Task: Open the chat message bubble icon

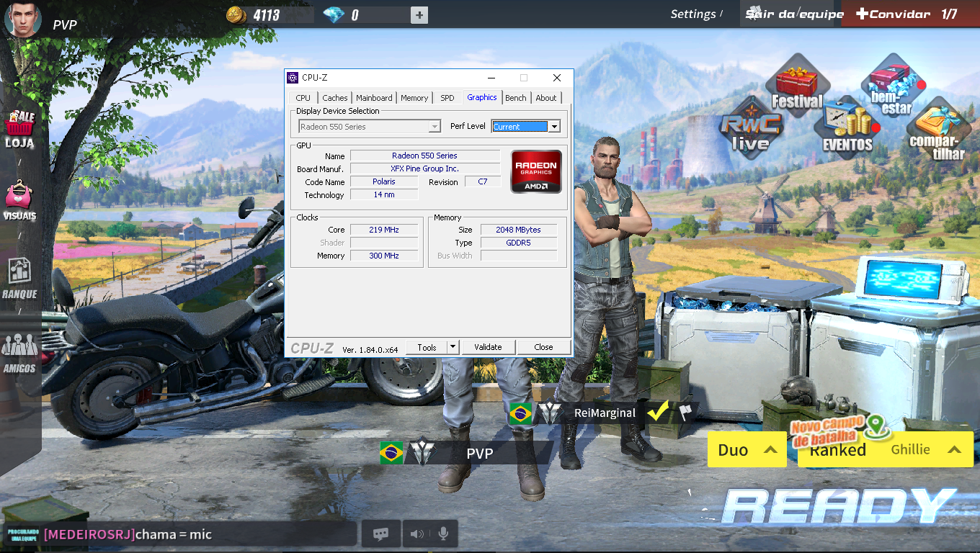Action: 380,534
